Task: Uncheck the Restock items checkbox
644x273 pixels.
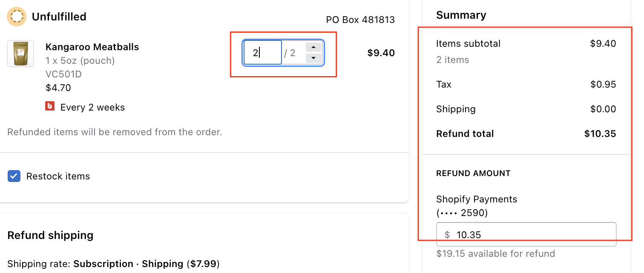Action: [x=14, y=176]
